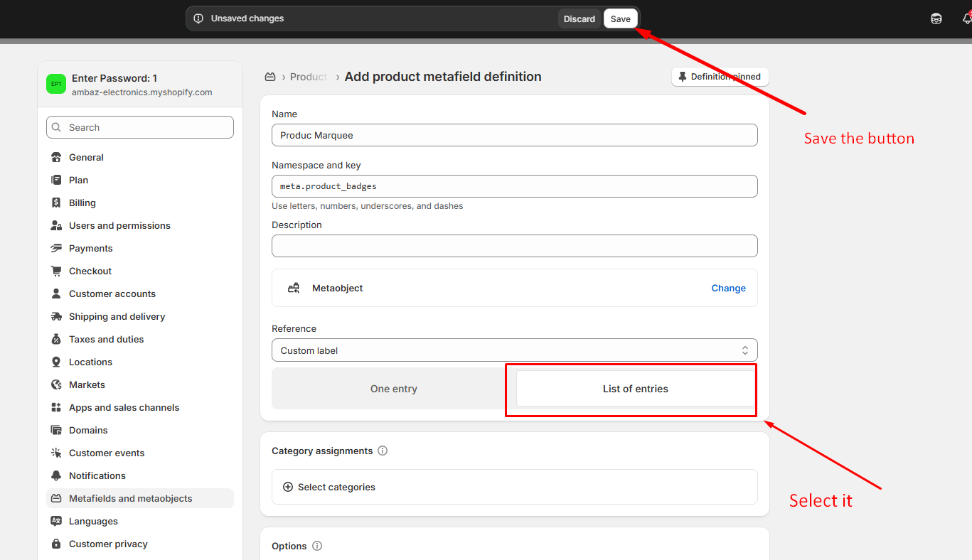Click the Metaobject type icon
The height and width of the screenshot is (560, 972).
click(294, 288)
